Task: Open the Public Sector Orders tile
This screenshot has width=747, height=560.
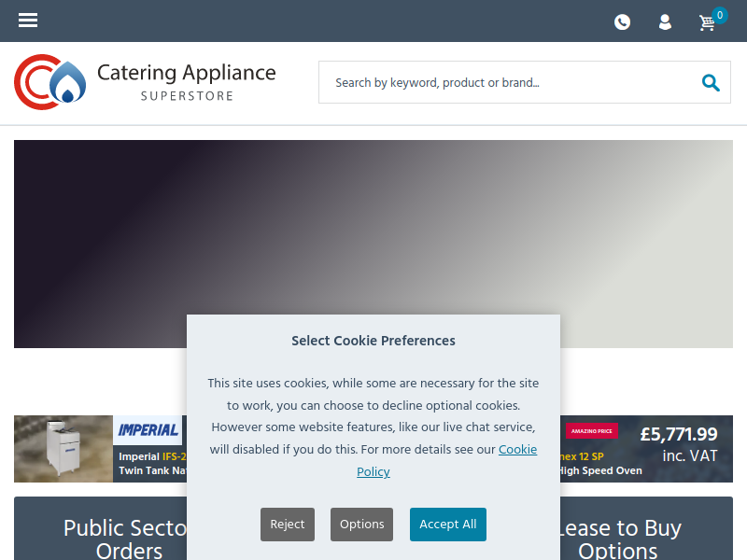Action: click(x=101, y=528)
